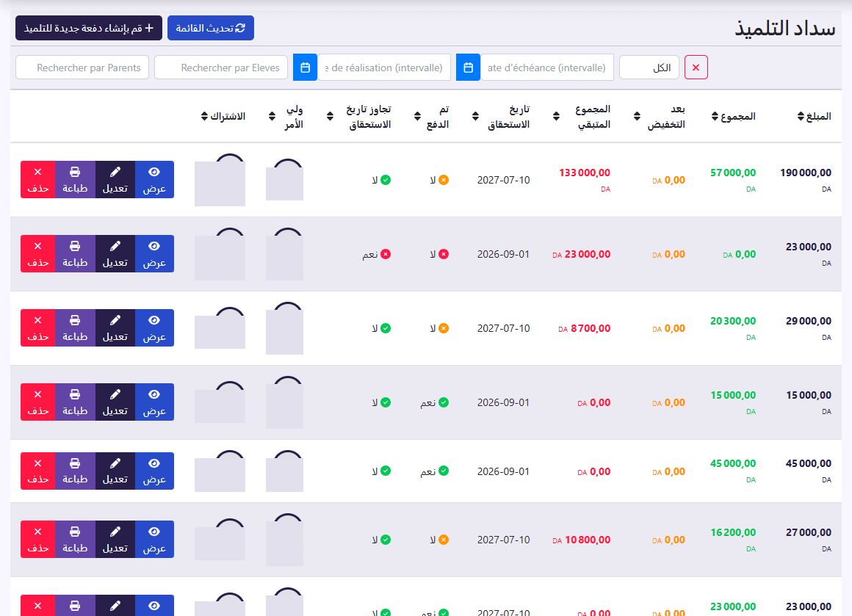View the 23 000,00 row due 2026-09-01

(x=154, y=254)
